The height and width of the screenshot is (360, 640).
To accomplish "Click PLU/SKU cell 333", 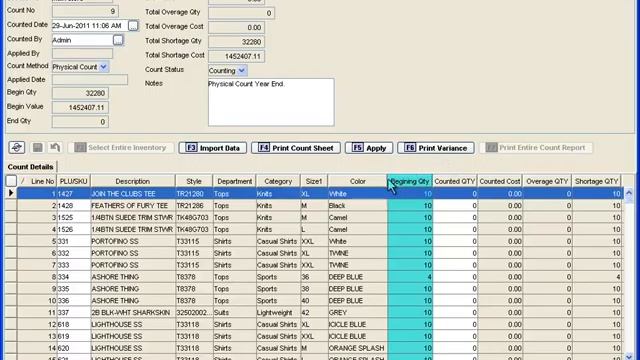I will (x=73, y=264).
